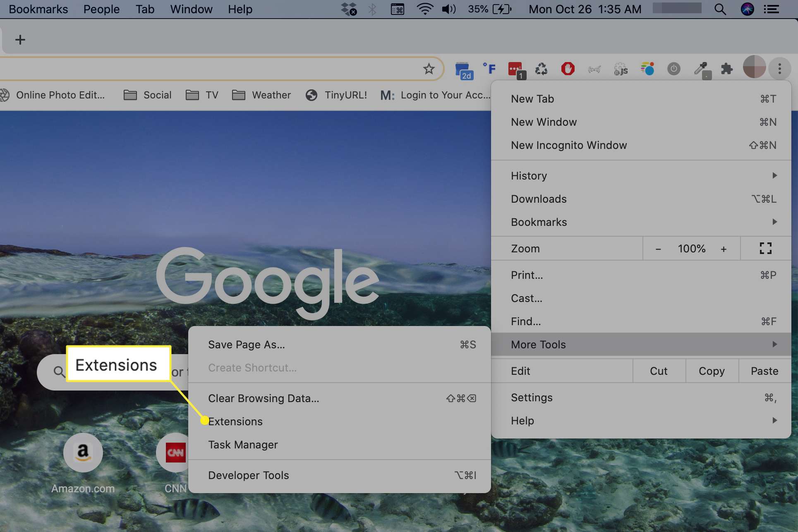The width and height of the screenshot is (798, 532).
Task: Open New Incognito Window
Action: [569, 145]
